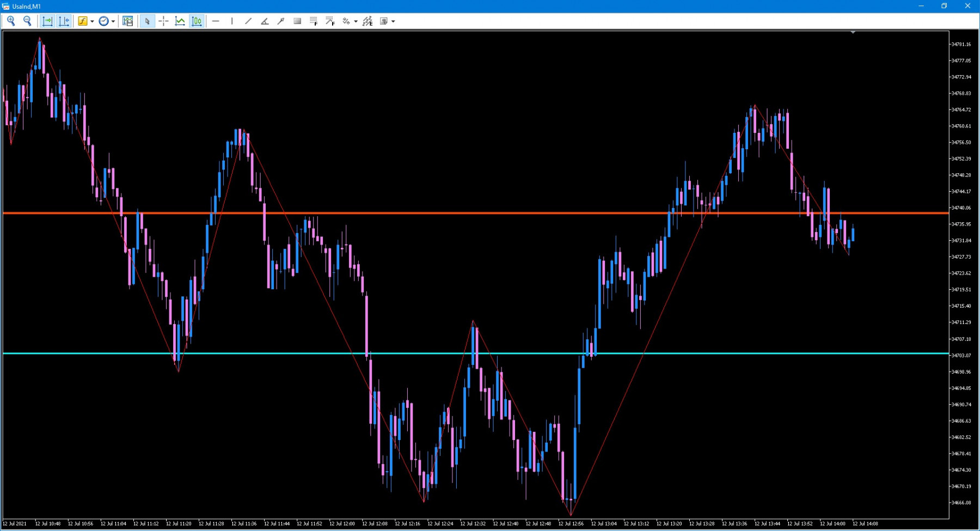The height and width of the screenshot is (531, 980).
Task: Click time label 12 Jul 12:56
Action: (x=571, y=524)
